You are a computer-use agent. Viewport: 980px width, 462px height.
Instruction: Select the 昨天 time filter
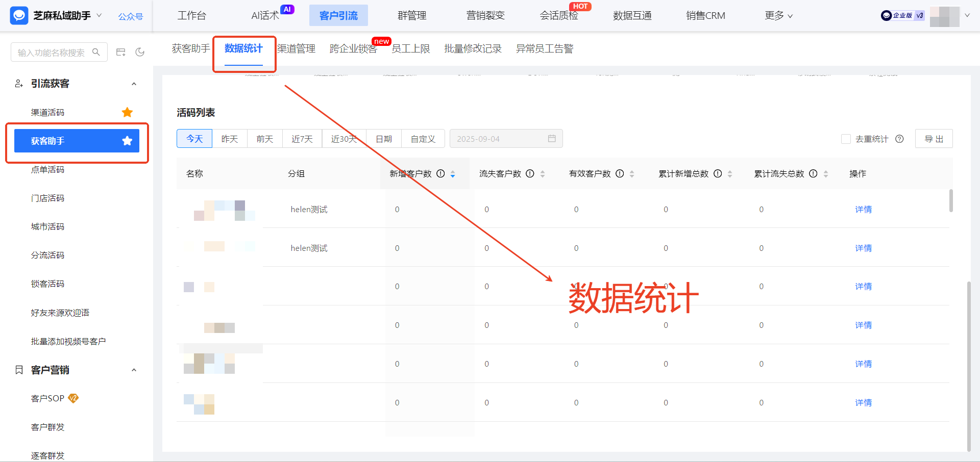(230, 139)
